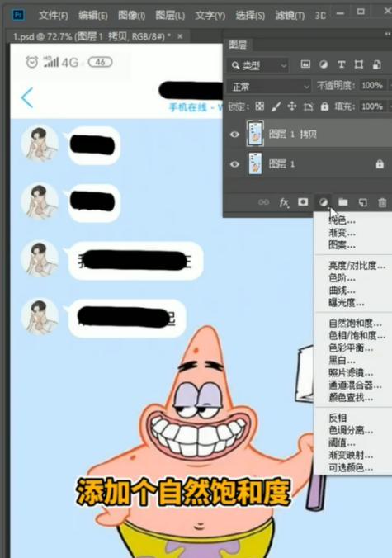This screenshot has width=392, height=558.
Task: Add layer style fx icon
Action: pos(284,202)
